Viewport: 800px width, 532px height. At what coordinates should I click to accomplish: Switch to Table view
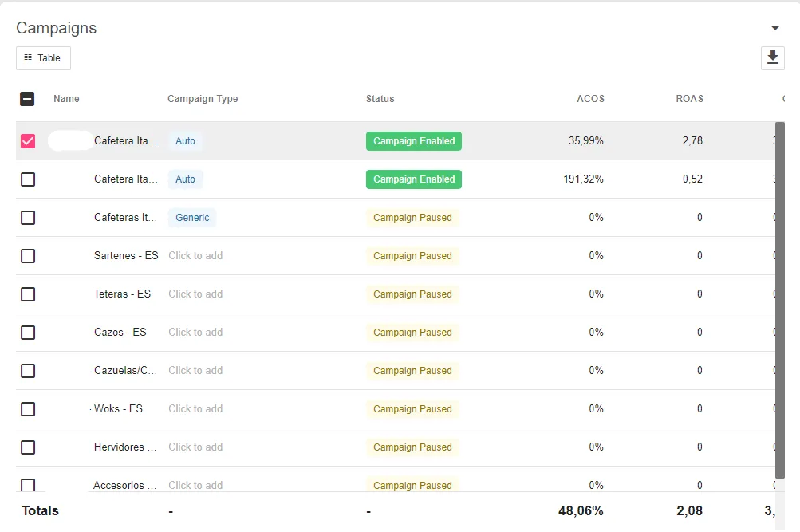pos(43,58)
